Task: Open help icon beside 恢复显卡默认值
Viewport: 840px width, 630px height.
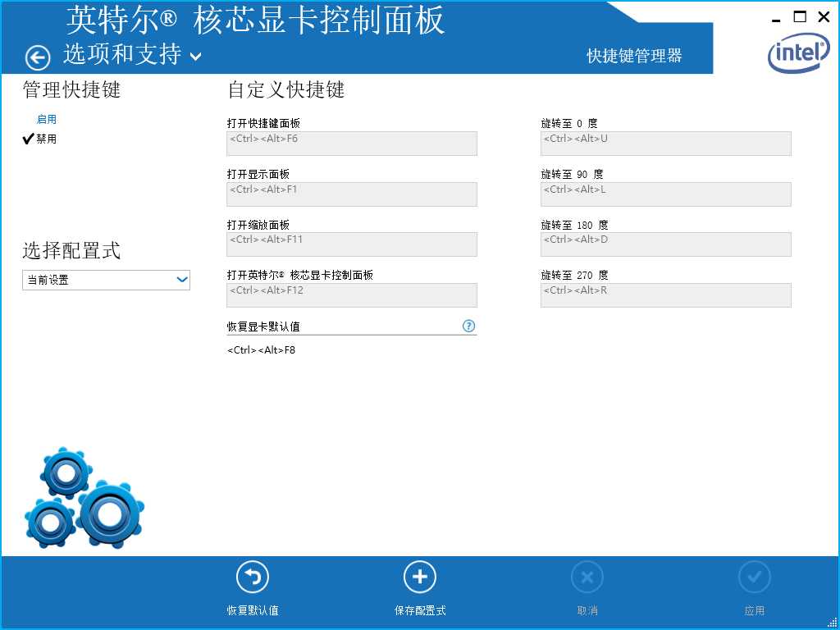Action: click(x=468, y=326)
